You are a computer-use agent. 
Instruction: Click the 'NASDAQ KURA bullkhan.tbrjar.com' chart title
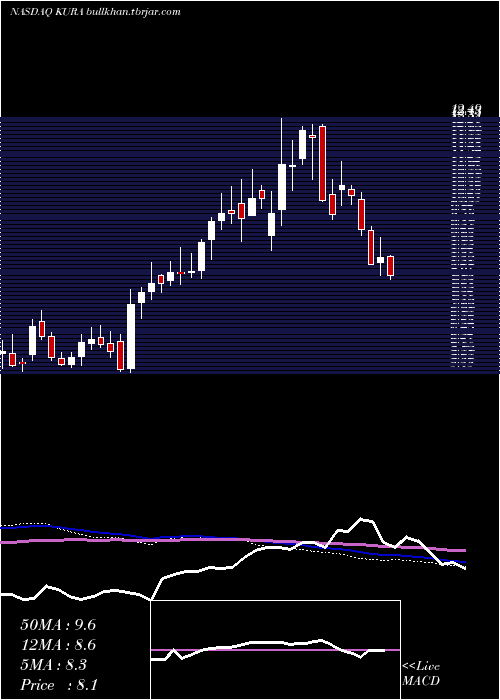[95, 12]
